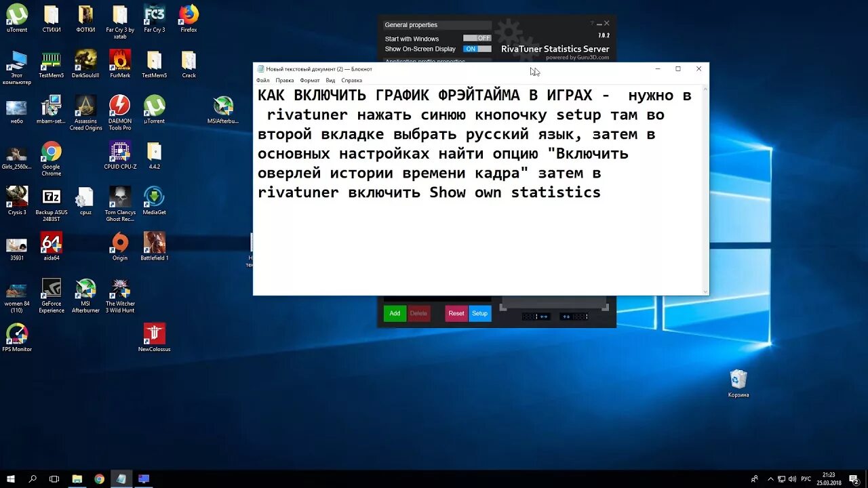This screenshot has width=868, height=488.
Task: Open the Этот компьютер desktop icon
Action: coord(16,67)
